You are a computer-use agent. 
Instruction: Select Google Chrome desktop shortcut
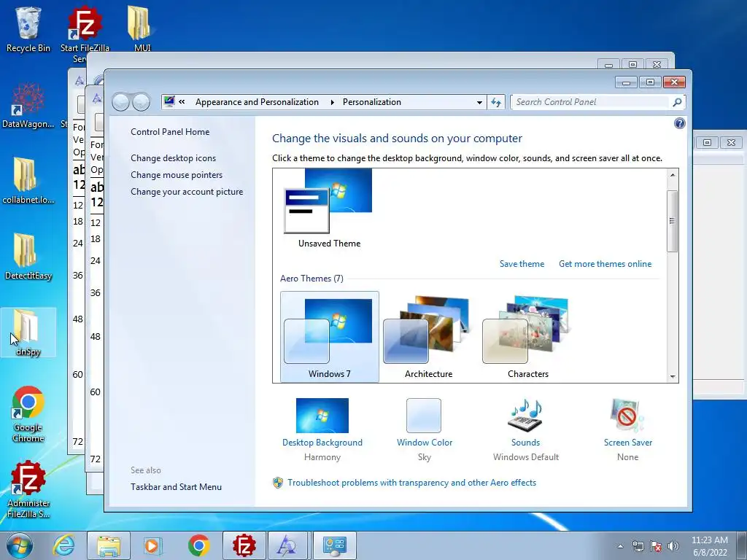click(28, 413)
